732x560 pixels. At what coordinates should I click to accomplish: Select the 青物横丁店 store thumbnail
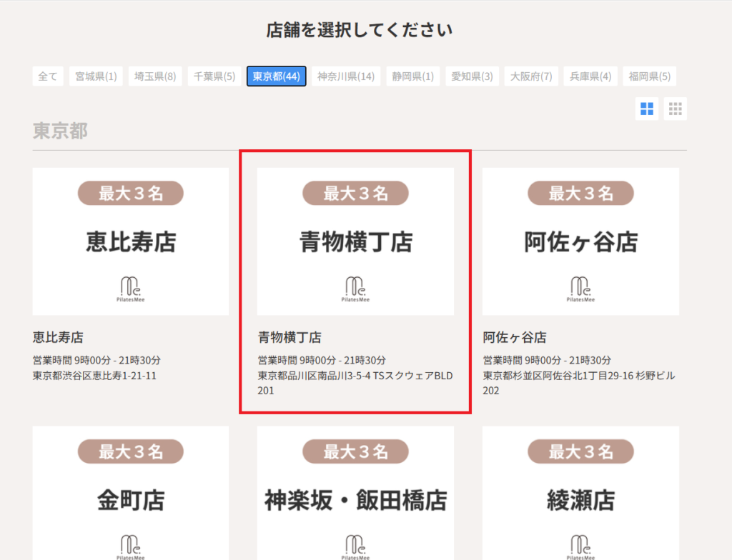pos(355,241)
